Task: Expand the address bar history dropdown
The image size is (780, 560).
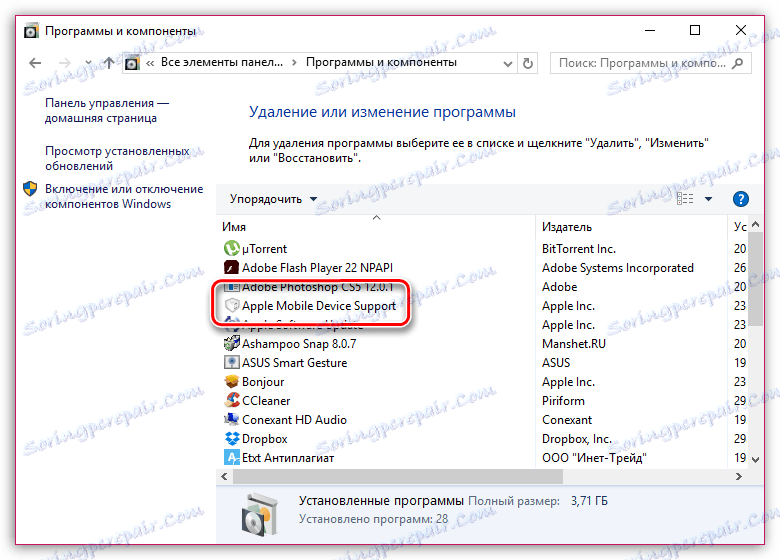Action: click(x=507, y=64)
